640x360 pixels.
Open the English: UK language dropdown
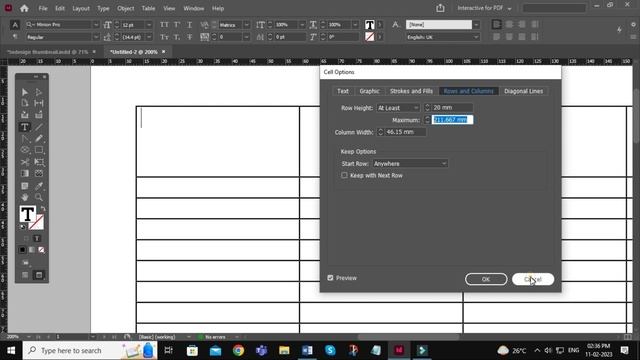click(476, 37)
